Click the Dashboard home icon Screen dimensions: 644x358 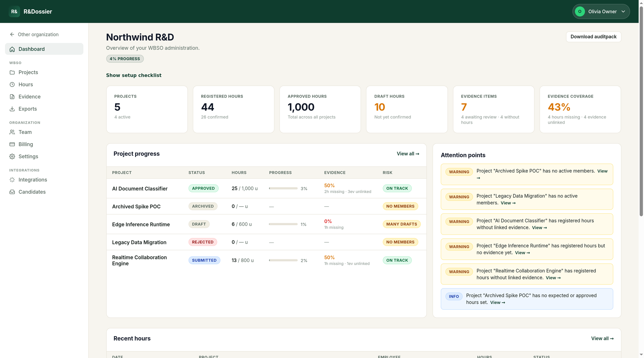point(12,49)
